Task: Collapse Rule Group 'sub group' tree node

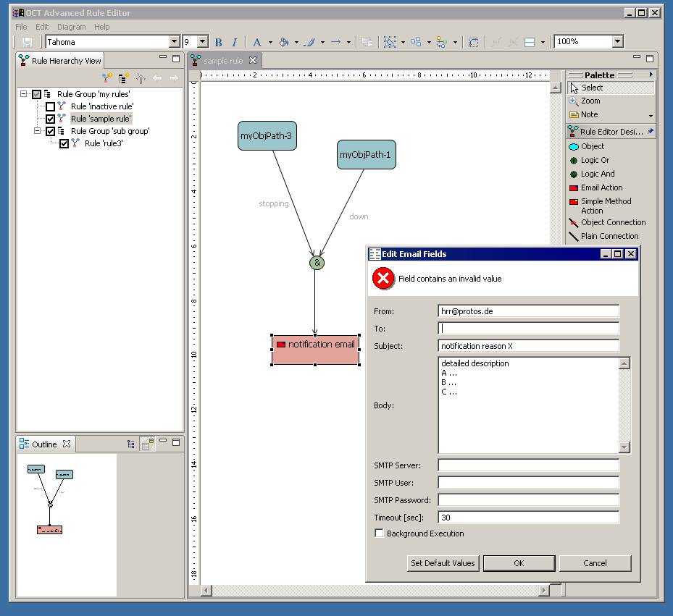Action: click(38, 131)
